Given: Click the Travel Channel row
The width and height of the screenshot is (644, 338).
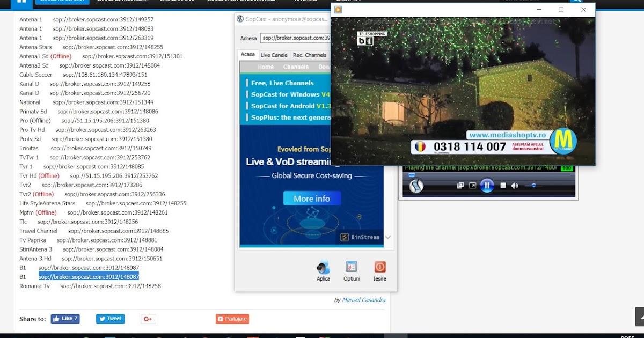Looking at the screenshot, I should point(94,231).
